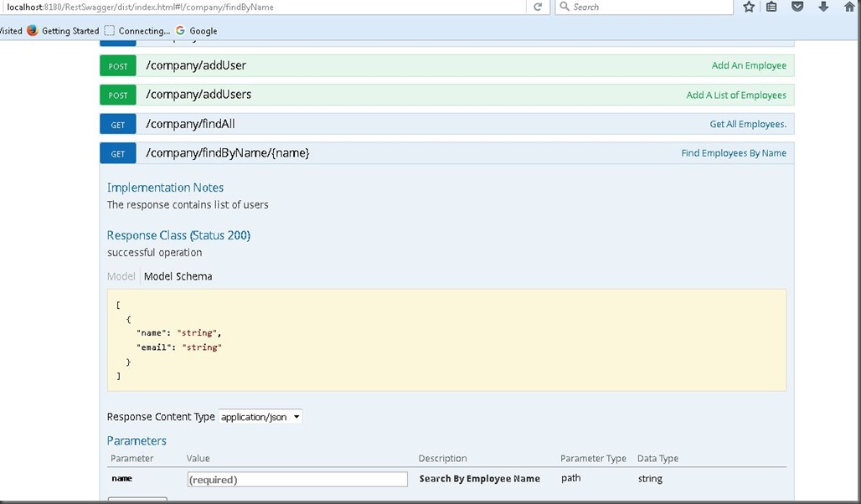Switch to the Model tab

(121, 276)
